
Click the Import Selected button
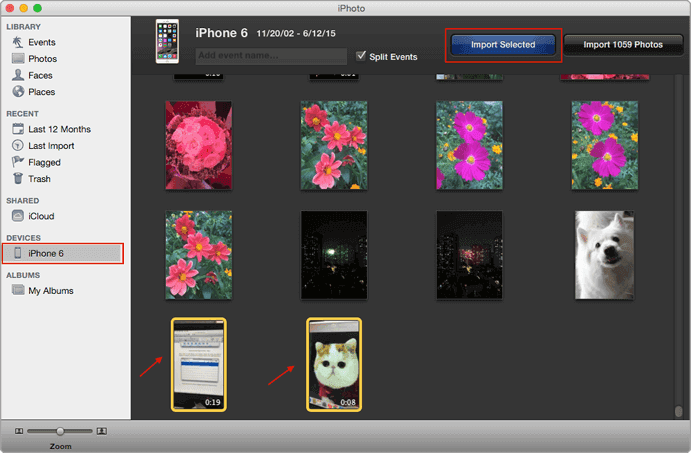click(x=503, y=45)
